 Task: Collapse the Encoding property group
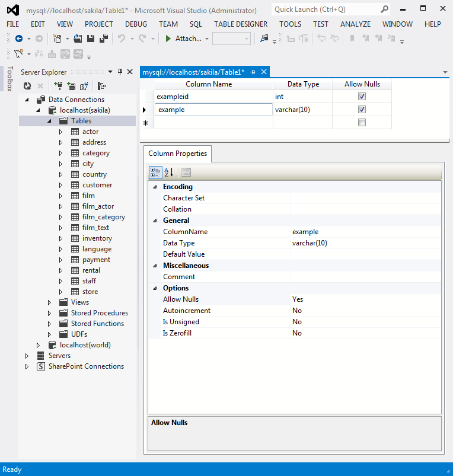155,187
